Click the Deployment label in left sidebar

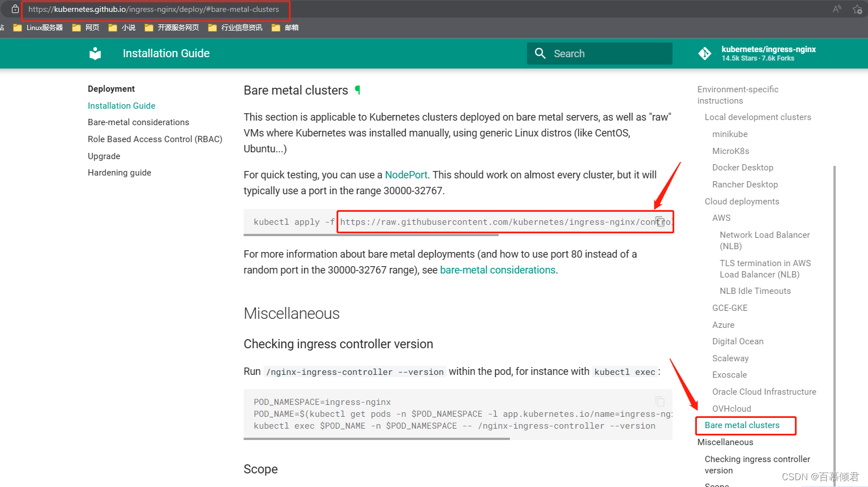pyautogui.click(x=111, y=89)
